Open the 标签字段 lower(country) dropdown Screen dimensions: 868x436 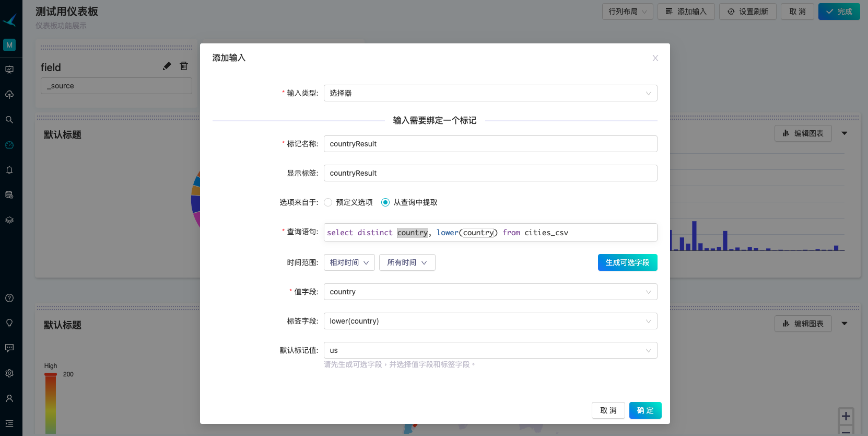[x=490, y=321]
